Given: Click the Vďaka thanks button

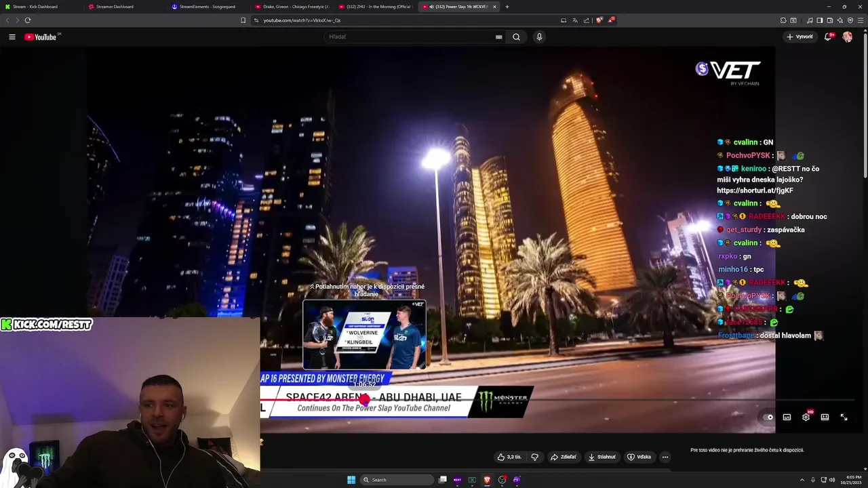Looking at the screenshot, I should click(639, 457).
